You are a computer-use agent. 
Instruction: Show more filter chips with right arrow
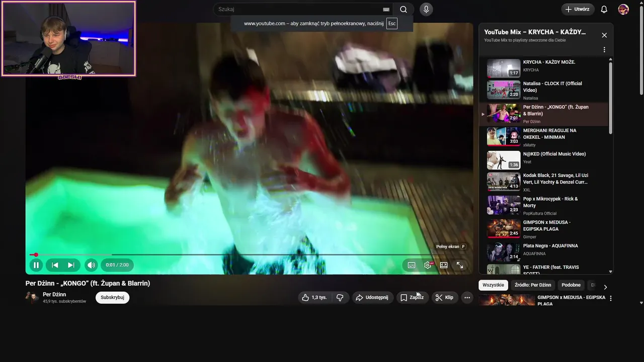click(x=605, y=287)
